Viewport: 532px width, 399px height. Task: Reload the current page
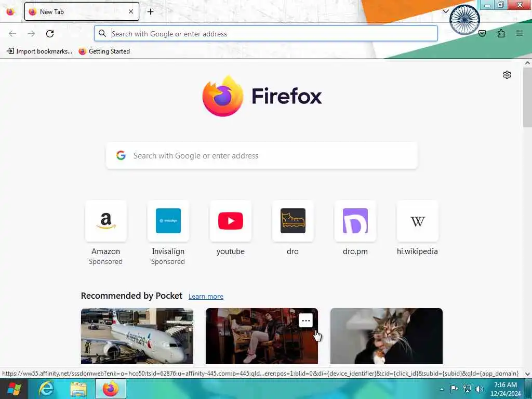[x=50, y=33]
